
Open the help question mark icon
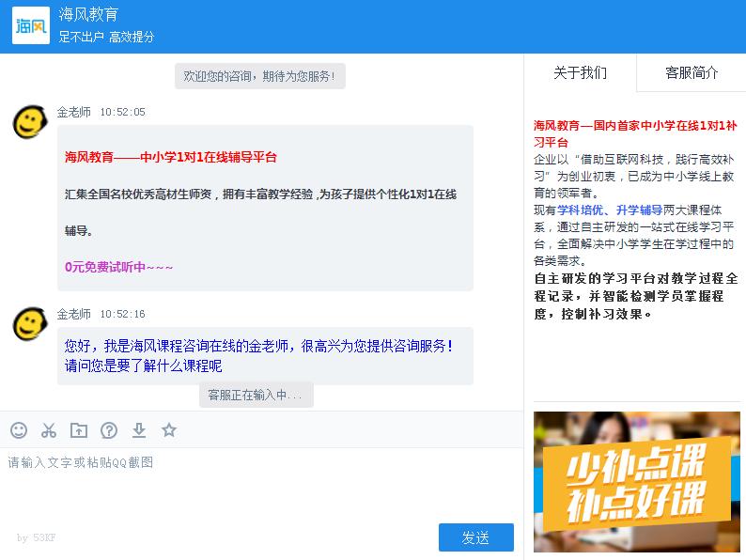(x=109, y=430)
